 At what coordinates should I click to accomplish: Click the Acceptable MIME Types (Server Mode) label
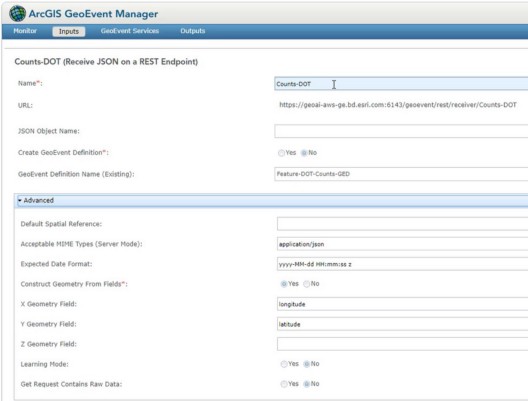(x=81, y=244)
